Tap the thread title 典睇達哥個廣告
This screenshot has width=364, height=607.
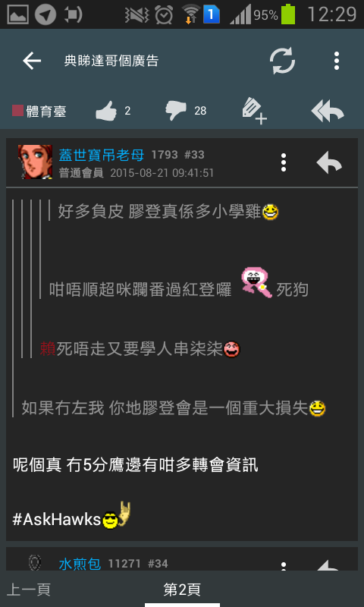pyautogui.click(x=111, y=61)
